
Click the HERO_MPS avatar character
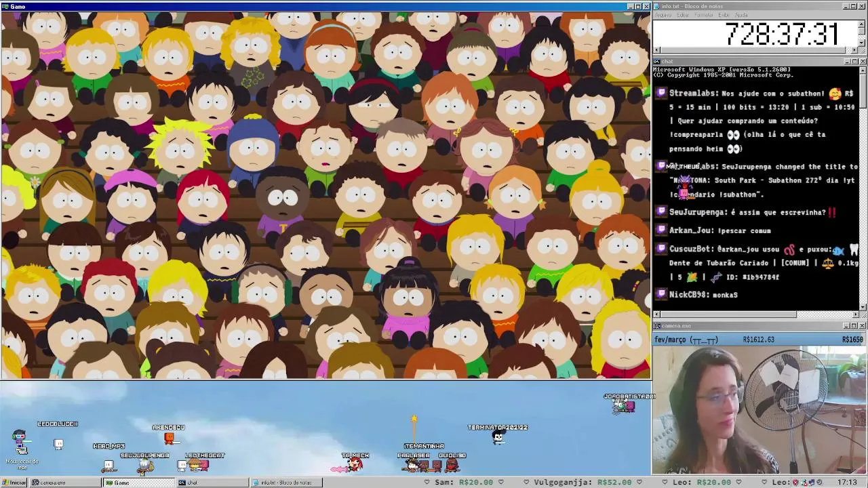108,465
